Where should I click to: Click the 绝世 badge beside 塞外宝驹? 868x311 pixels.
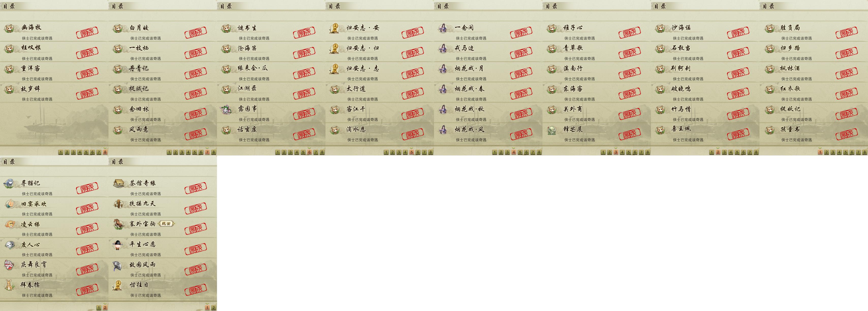(166, 224)
